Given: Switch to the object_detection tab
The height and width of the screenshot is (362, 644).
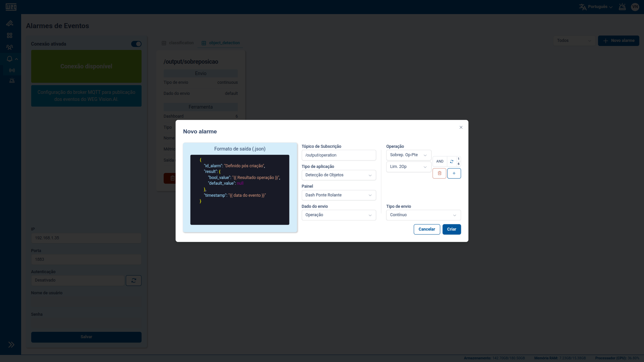Looking at the screenshot, I should [220, 43].
